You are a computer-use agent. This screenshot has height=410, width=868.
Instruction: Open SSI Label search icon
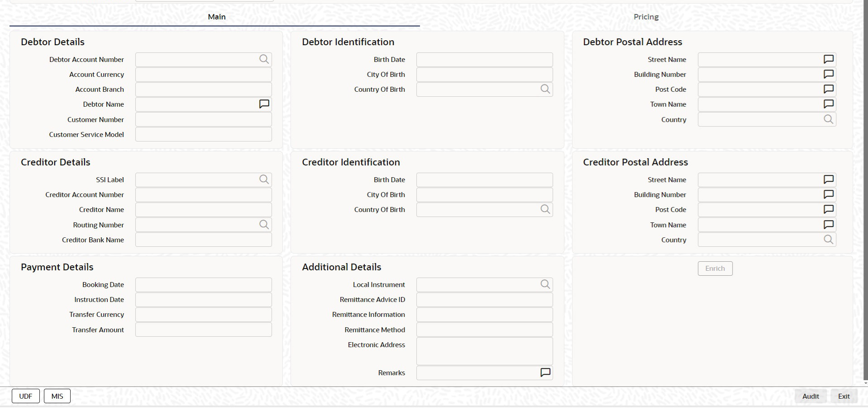[264, 179]
